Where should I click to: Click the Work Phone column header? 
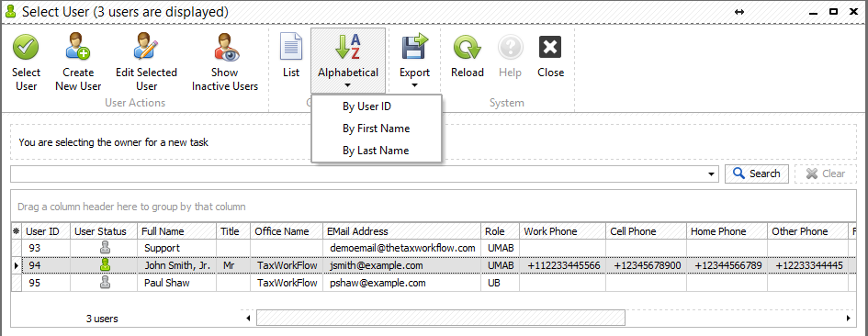point(562,231)
